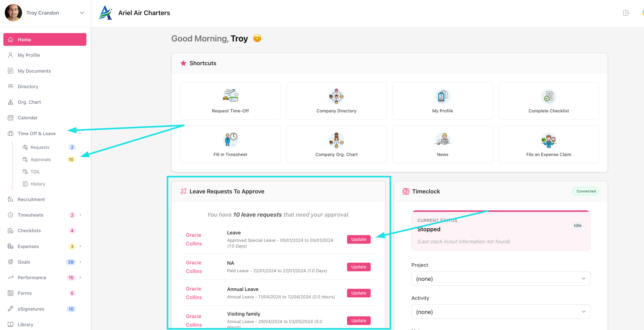Open the Activity dropdown in Timeclock
The width and height of the screenshot is (644, 330).
500,312
